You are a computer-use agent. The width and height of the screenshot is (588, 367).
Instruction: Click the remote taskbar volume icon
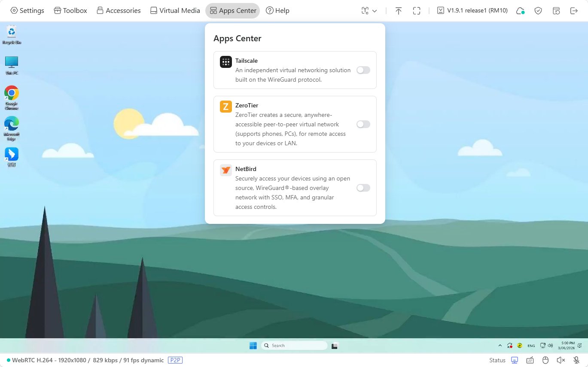[x=551, y=346]
